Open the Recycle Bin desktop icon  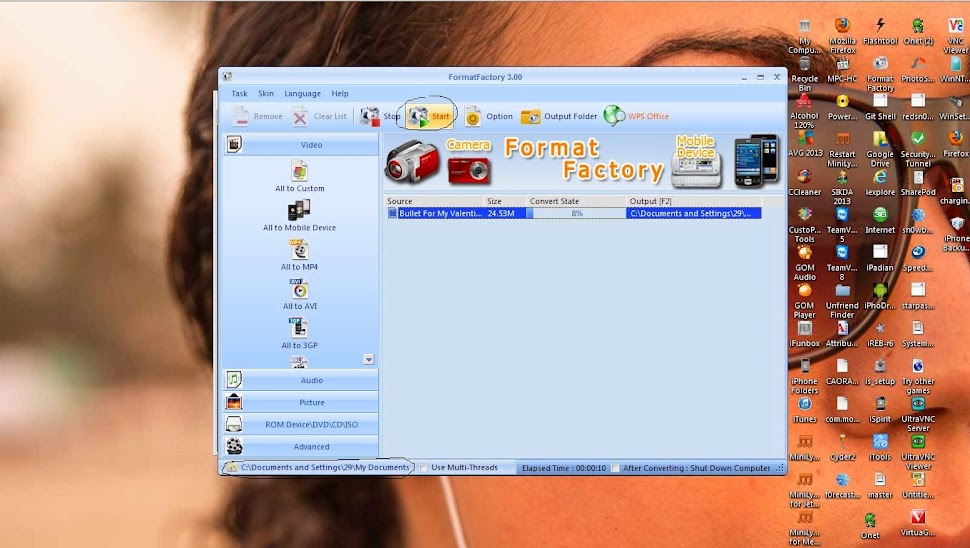804,74
